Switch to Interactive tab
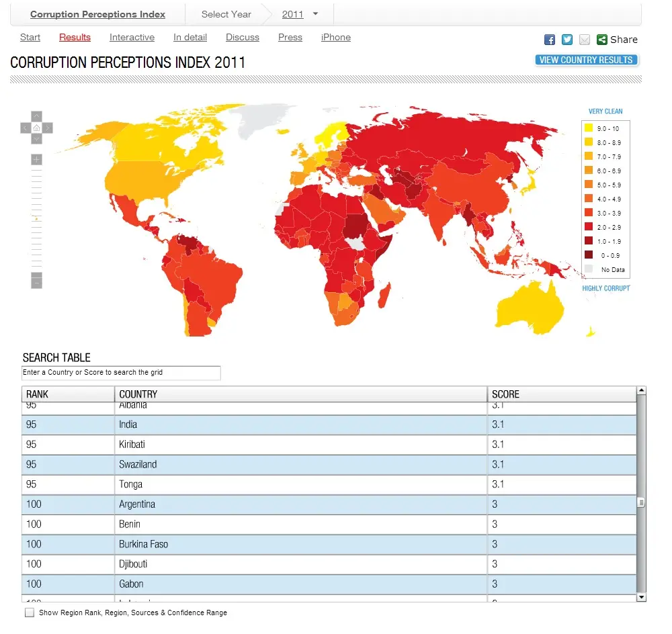Screen dimensions: 672x634 pos(132,37)
